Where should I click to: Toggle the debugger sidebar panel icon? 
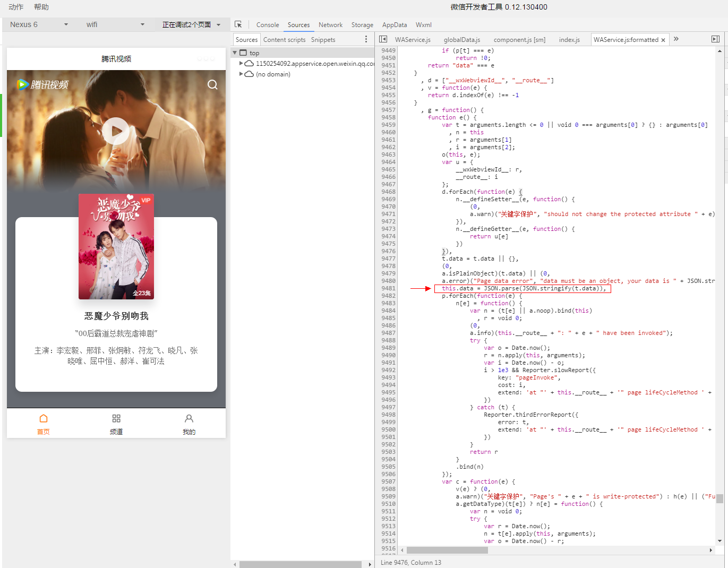point(715,39)
